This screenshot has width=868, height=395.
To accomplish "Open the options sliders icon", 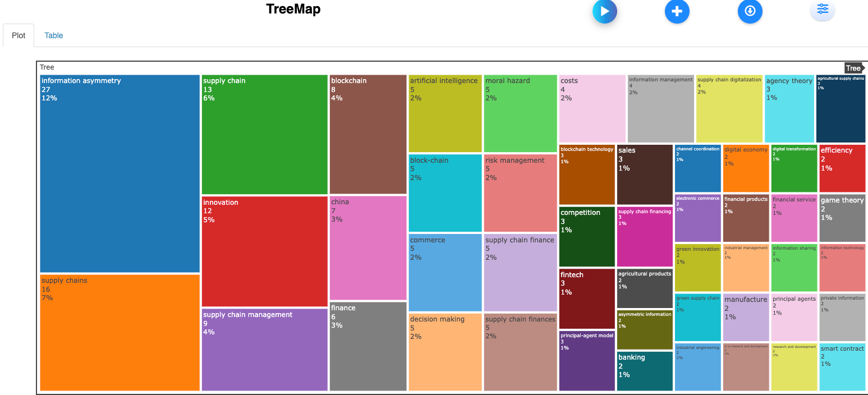I will coord(823,10).
